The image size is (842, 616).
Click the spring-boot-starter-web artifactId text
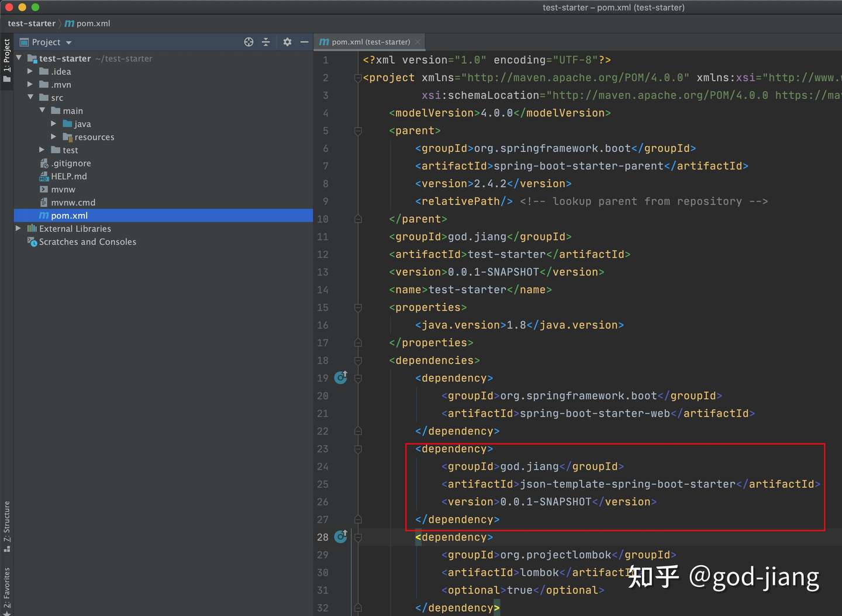click(595, 413)
